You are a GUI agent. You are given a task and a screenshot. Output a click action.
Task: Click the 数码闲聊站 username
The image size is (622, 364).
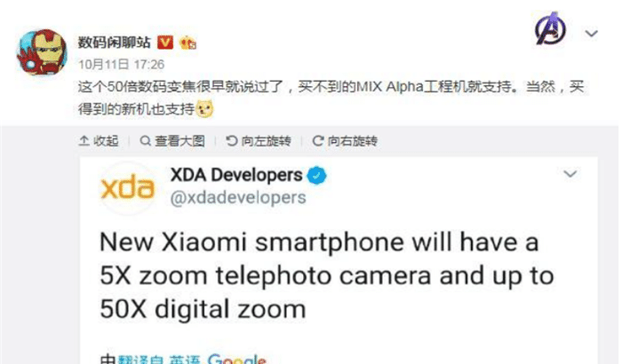(x=115, y=43)
